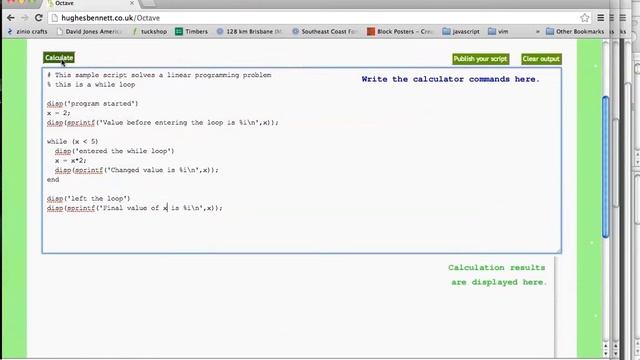Image resolution: width=640 pixels, height=360 pixels.
Task: Click the Publish your script button
Action: 480,59
